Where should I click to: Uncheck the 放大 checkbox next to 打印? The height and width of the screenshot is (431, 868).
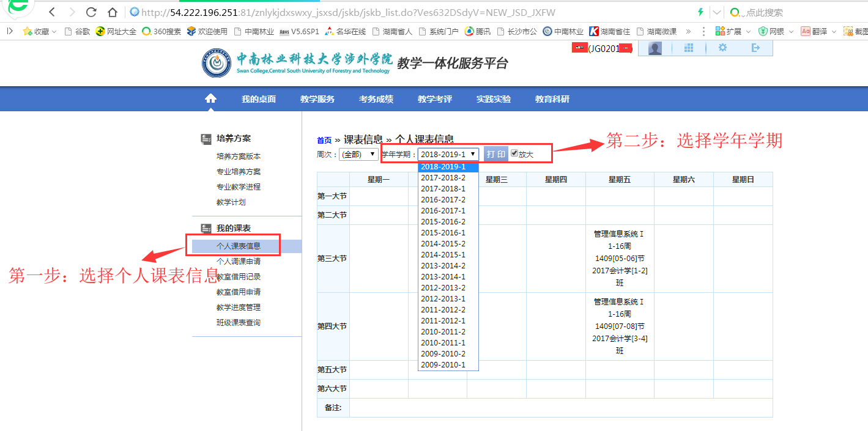[x=514, y=152]
